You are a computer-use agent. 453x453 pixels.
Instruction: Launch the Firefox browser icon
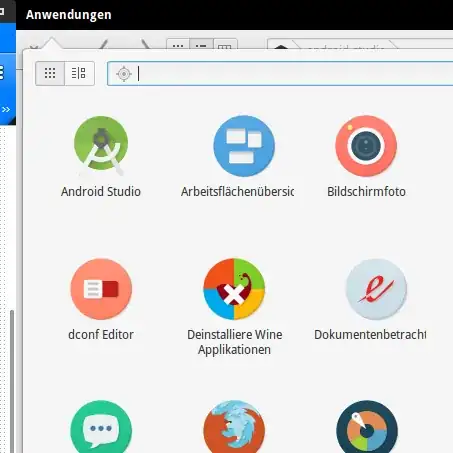(234, 427)
